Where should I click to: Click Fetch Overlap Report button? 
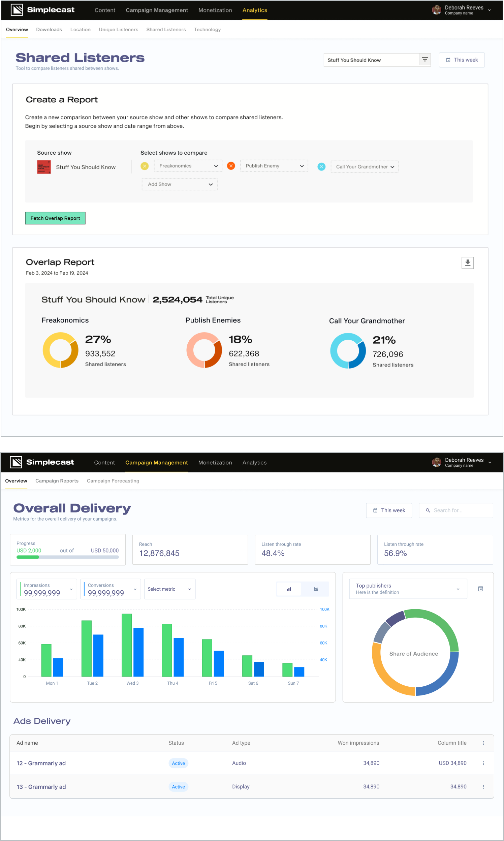click(55, 218)
